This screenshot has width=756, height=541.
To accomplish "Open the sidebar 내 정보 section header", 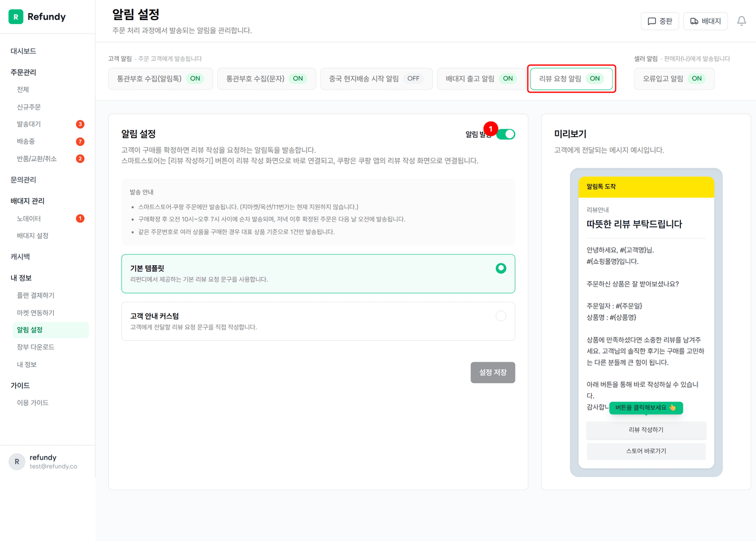I will point(21,278).
